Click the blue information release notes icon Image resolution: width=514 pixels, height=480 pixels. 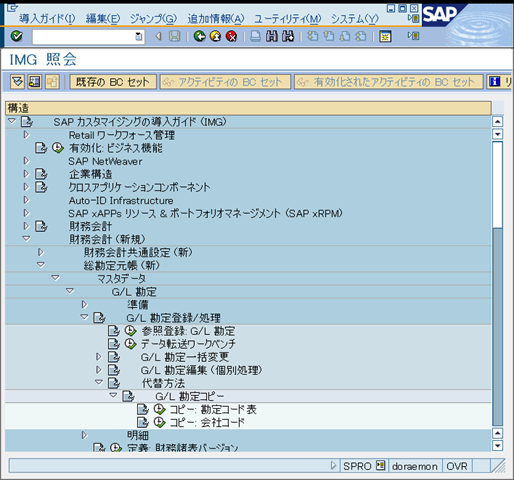[x=494, y=82]
